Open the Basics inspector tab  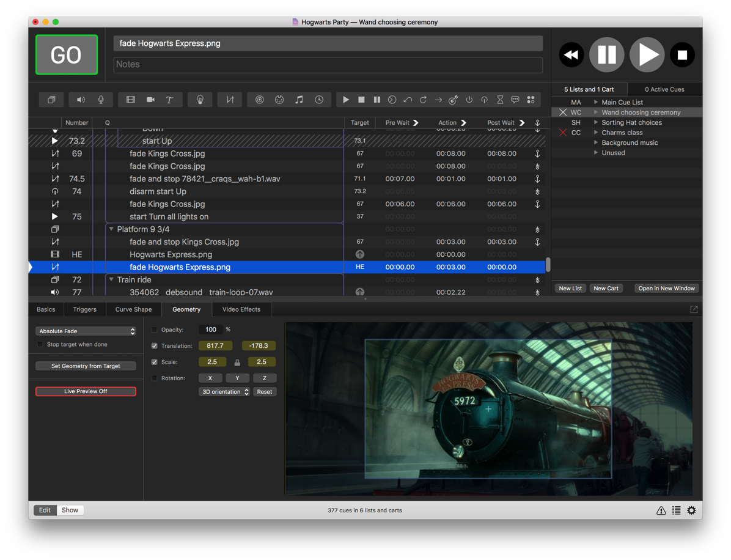(46, 309)
